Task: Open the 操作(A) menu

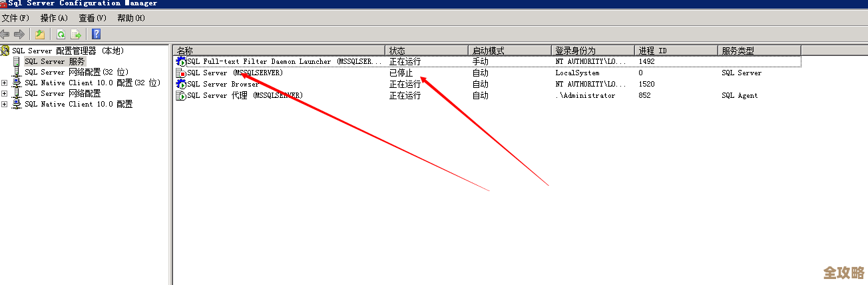Action: coord(54,18)
